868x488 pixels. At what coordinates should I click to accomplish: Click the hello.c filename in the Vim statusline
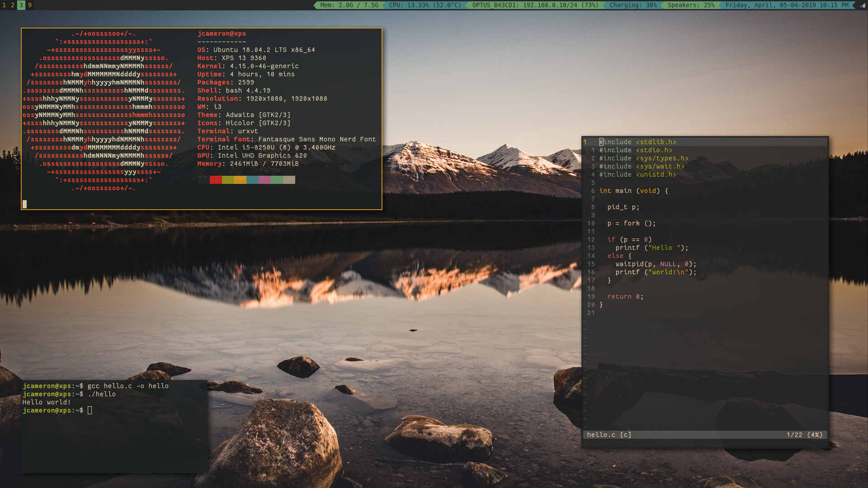tap(601, 435)
